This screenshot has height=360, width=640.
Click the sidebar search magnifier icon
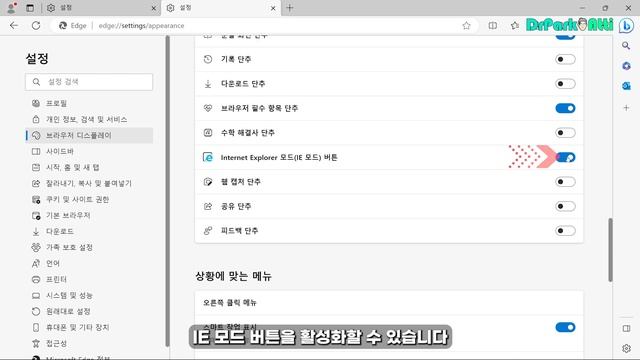(x=626, y=46)
